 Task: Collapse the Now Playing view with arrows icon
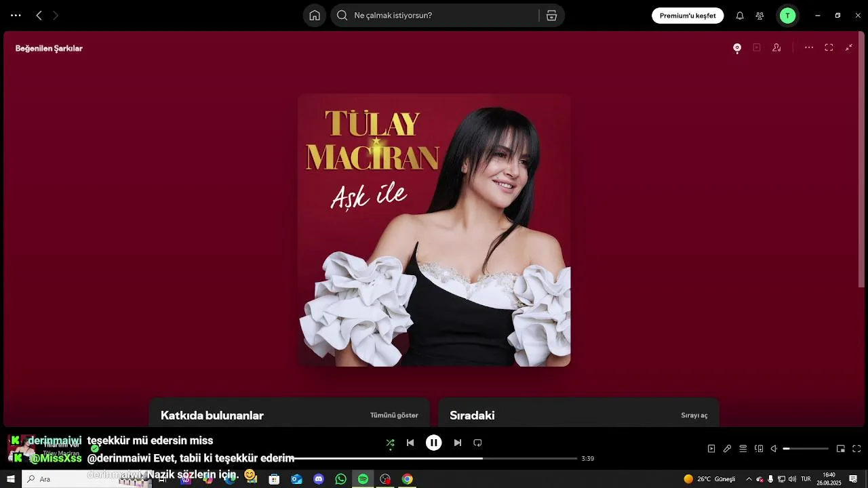tap(848, 48)
